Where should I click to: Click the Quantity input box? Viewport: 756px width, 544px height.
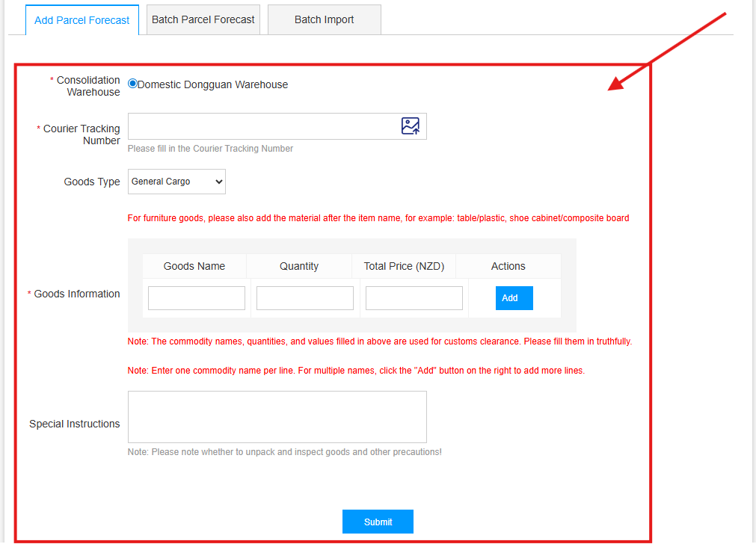(305, 298)
